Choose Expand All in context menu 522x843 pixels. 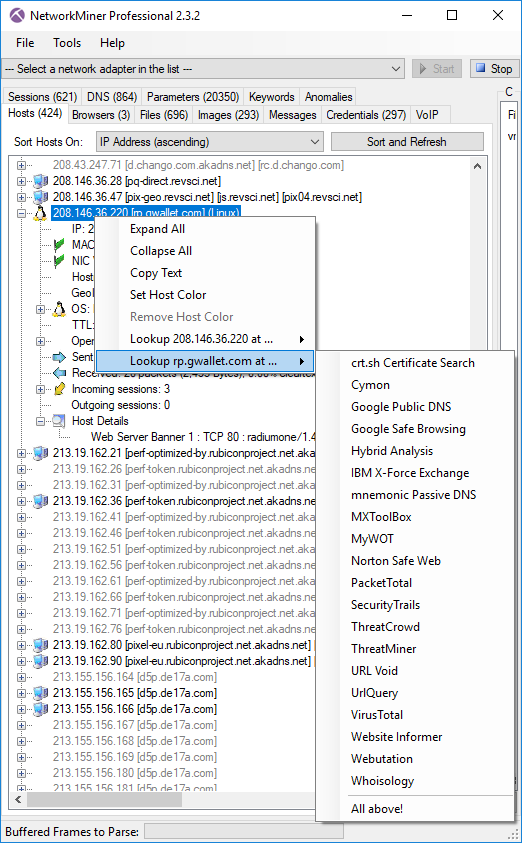point(205,229)
